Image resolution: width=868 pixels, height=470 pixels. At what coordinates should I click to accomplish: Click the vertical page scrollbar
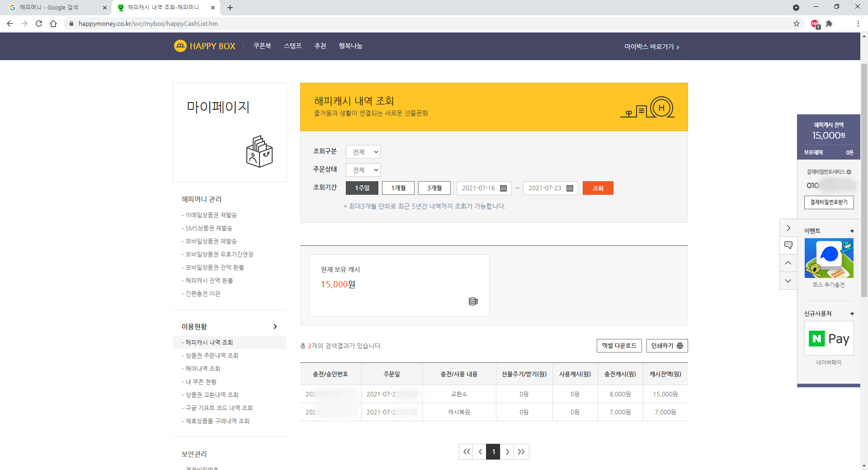[x=864, y=181]
